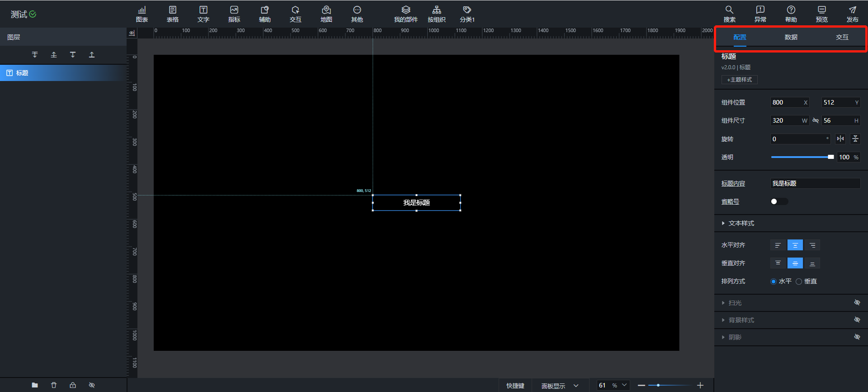The image size is (868, 392).
Task: Click the 我的部件 icon in toolbar
Action: coord(406,14)
